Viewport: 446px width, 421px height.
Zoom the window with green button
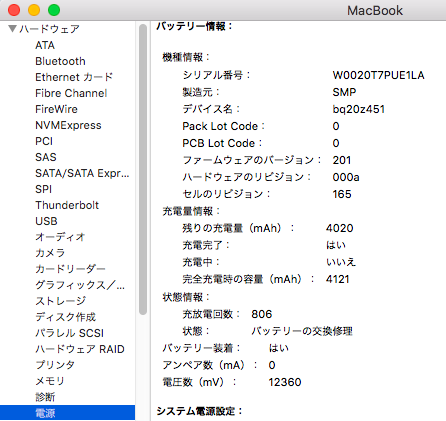(x=54, y=10)
